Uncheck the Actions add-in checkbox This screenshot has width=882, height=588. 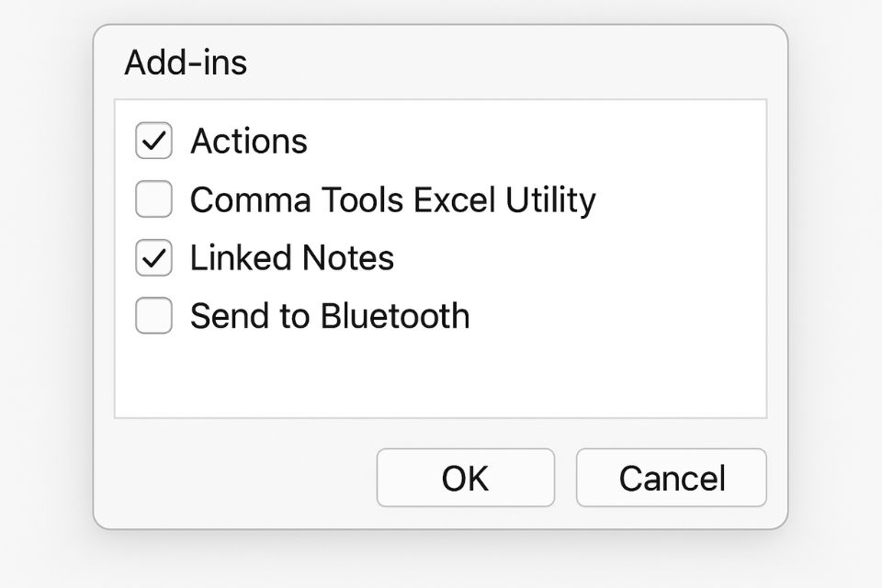(153, 141)
